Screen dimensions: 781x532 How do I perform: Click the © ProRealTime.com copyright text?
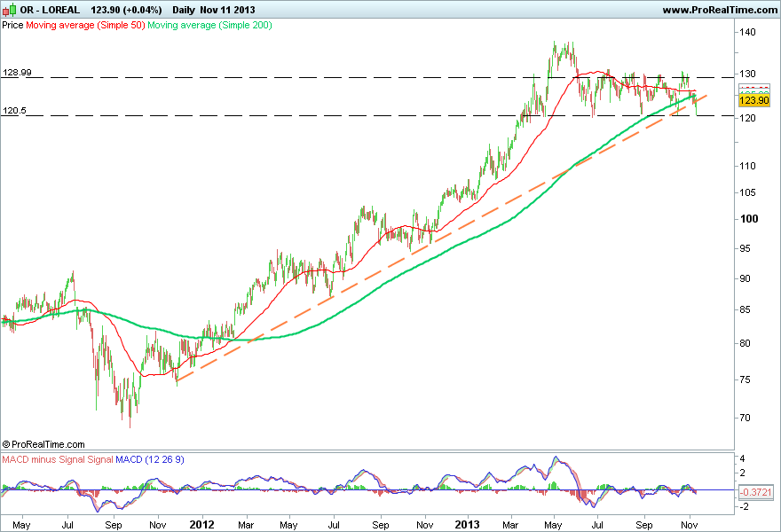[x=43, y=444]
